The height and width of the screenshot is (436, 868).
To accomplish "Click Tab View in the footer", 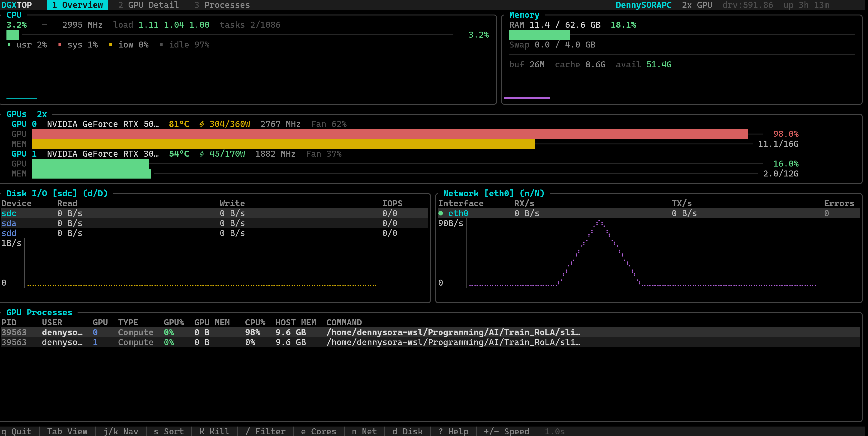I will click(67, 431).
